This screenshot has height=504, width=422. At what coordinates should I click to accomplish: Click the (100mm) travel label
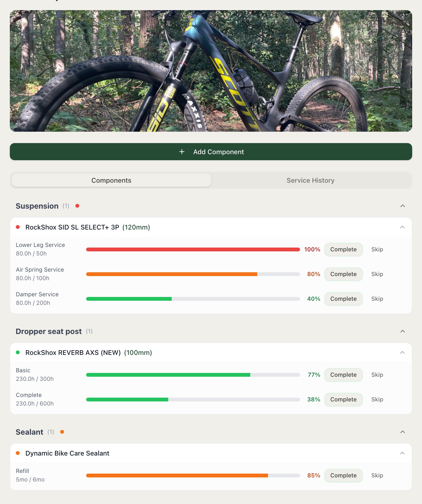tap(138, 352)
